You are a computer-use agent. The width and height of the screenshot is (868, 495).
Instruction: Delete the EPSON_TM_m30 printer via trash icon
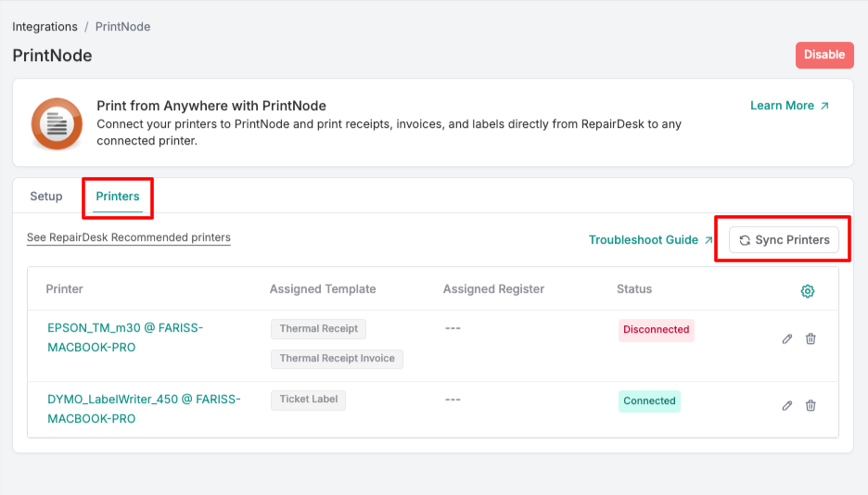[811, 339]
